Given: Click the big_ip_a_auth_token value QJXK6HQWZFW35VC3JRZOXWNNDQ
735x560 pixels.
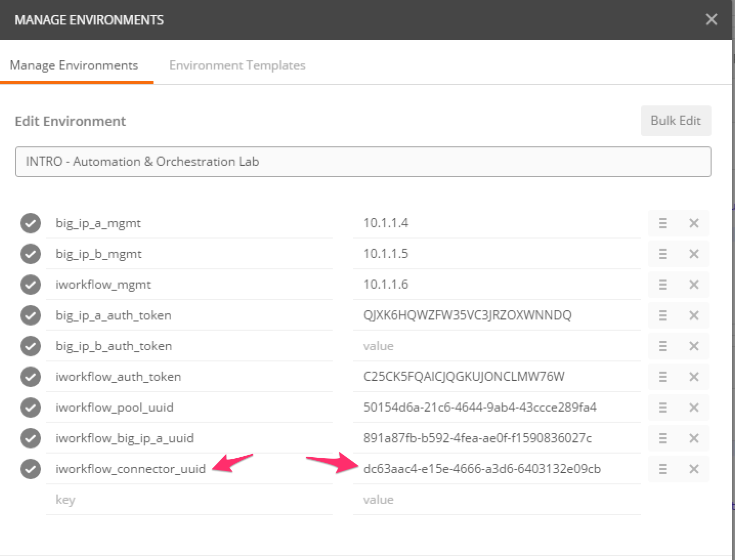Looking at the screenshot, I should pos(497,315).
